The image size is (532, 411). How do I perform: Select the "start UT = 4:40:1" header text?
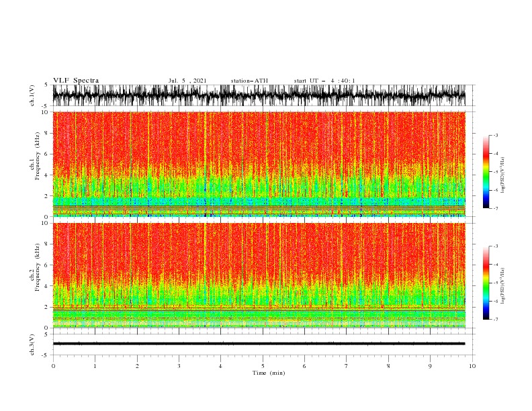pyautogui.click(x=324, y=81)
